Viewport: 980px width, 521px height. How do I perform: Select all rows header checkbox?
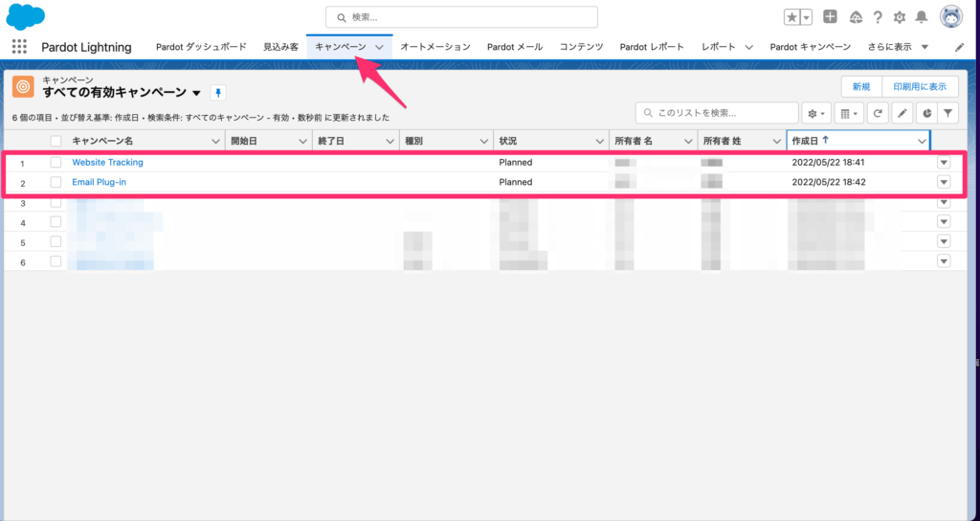[x=56, y=142]
